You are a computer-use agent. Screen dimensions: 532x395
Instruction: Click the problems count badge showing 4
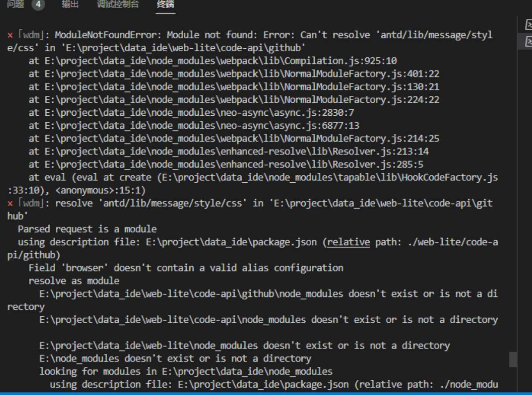tap(38, 4)
